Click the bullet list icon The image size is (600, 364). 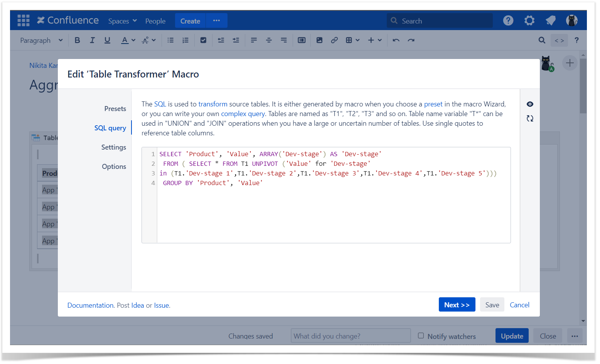coord(170,40)
